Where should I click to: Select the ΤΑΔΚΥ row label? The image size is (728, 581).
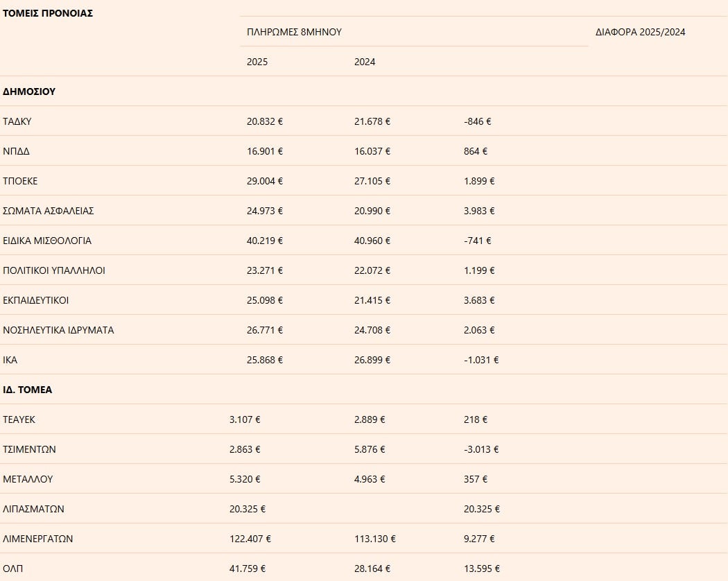click(x=17, y=121)
